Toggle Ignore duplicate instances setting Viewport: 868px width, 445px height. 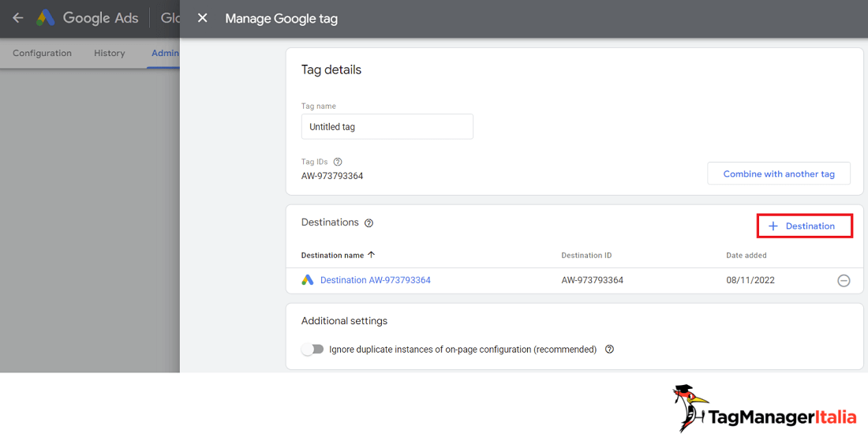point(312,350)
